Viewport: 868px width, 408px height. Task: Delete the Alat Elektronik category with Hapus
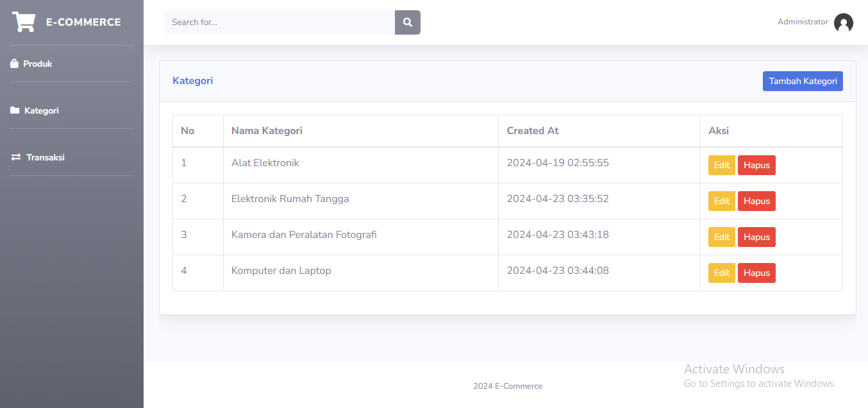point(756,166)
